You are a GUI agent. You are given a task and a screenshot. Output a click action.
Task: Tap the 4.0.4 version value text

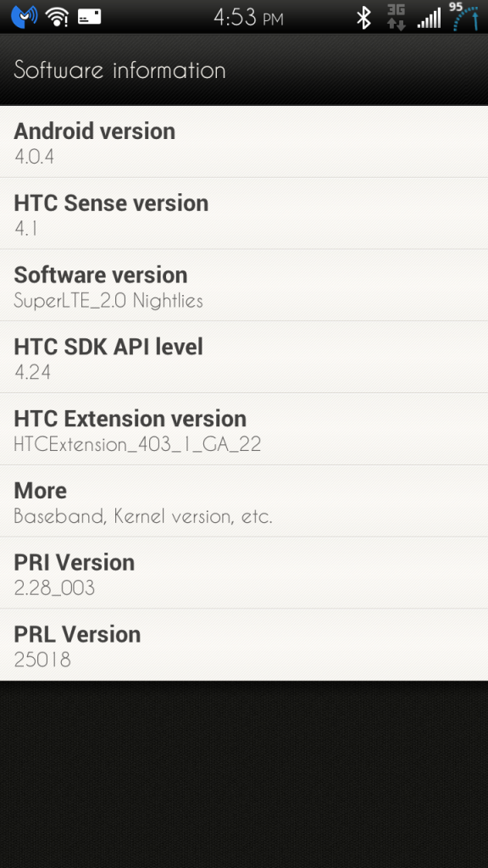(34, 157)
